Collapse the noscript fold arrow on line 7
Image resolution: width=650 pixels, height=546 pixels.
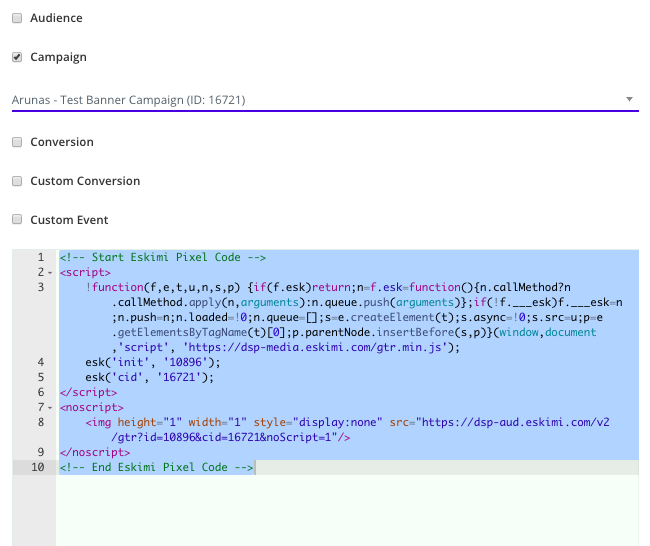click(50, 408)
